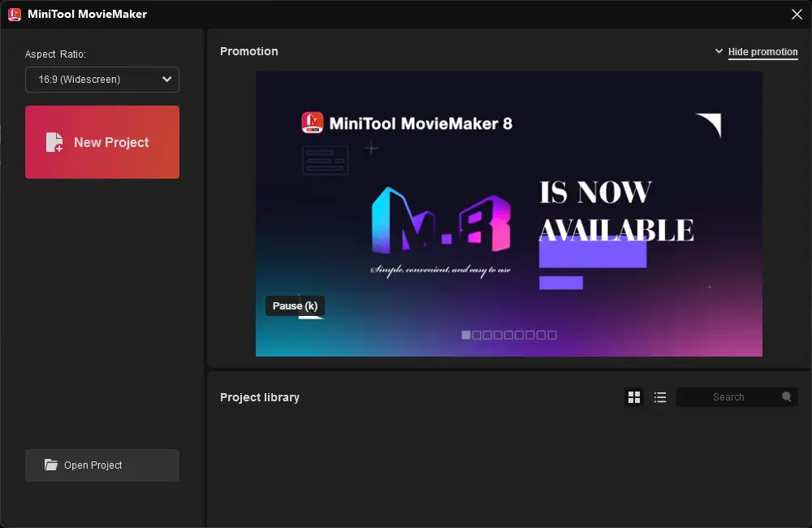Image resolution: width=812 pixels, height=528 pixels.
Task: Switch project library to grid view
Action: coord(634,397)
